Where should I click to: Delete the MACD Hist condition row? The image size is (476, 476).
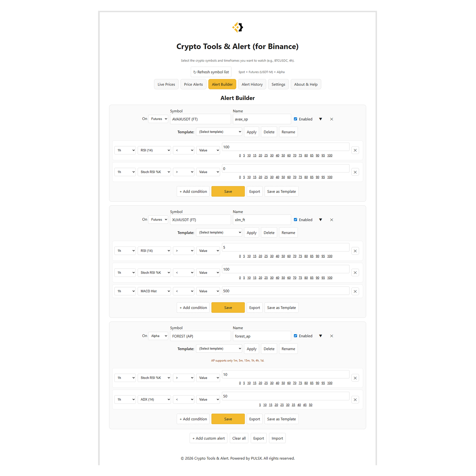tap(355, 291)
